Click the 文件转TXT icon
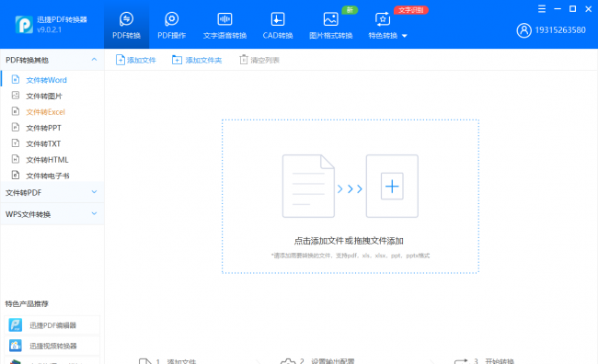598x364 pixels. pyautogui.click(x=16, y=143)
